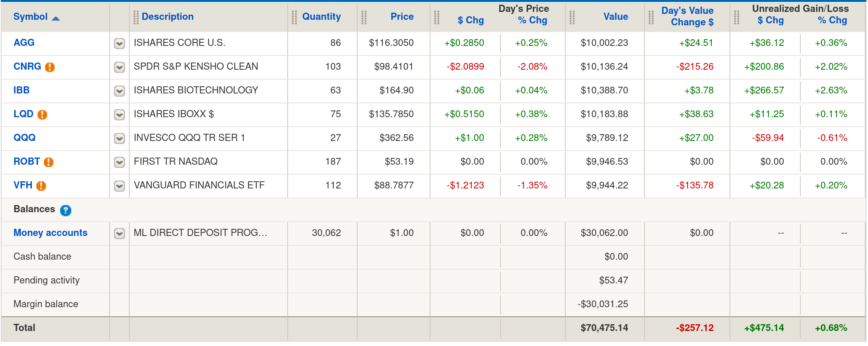Open the VFH ticker link
868x346 pixels.
click(23, 185)
